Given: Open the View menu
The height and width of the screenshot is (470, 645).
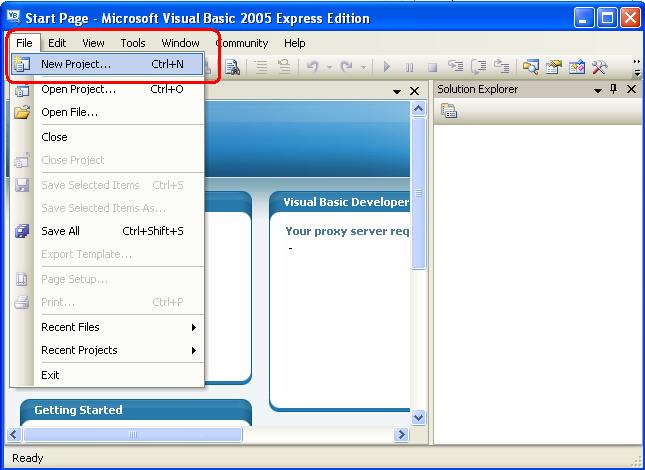Looking at the screenshot, I should pos(93,43).
